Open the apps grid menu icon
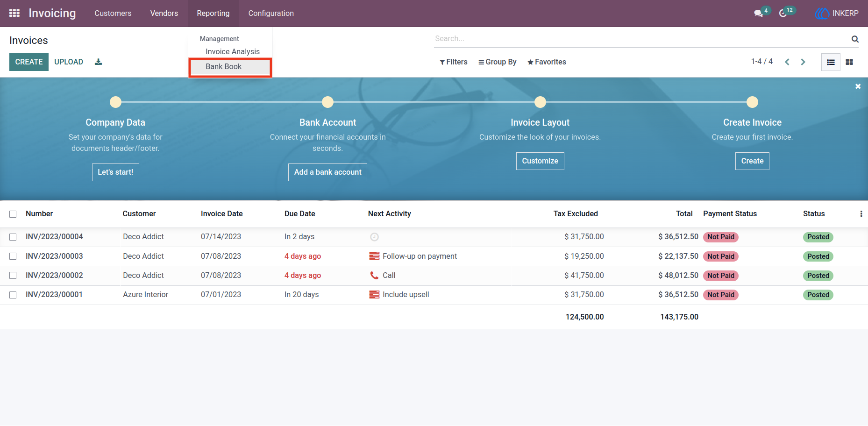868x426 pixels. coord(14,13)
